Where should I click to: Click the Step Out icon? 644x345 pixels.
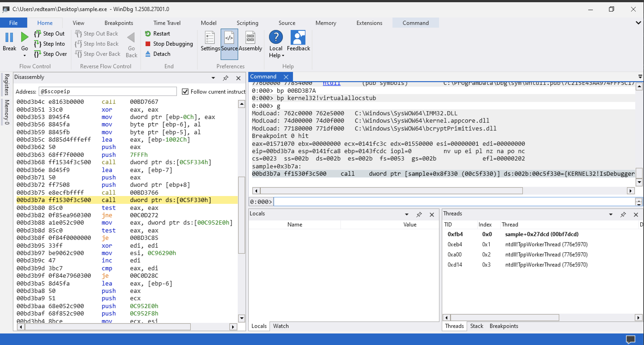pyautogui.click(x=38, y=33)
